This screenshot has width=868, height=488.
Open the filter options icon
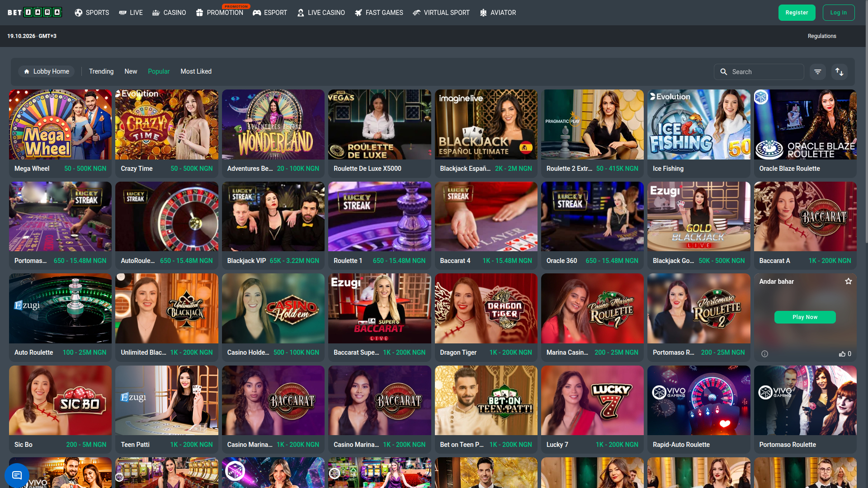817,72
